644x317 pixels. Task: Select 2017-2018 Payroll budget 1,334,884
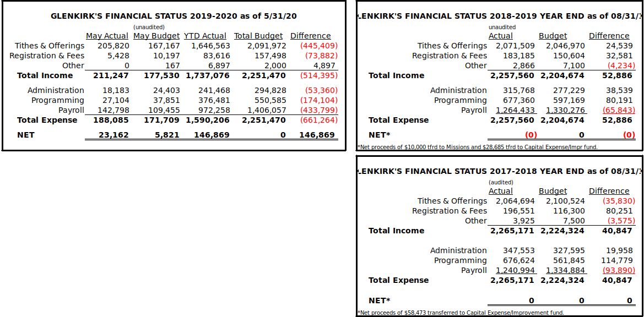pos(566,270)
